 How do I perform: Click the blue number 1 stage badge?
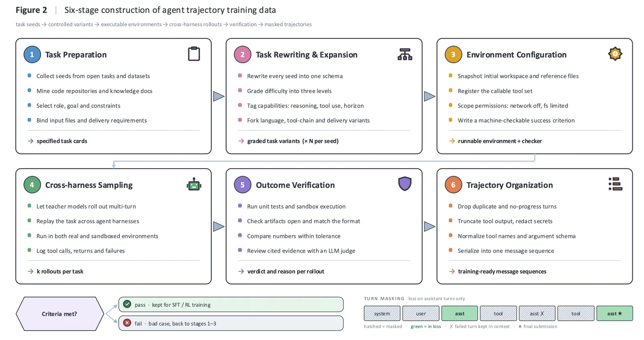point(32,55)
